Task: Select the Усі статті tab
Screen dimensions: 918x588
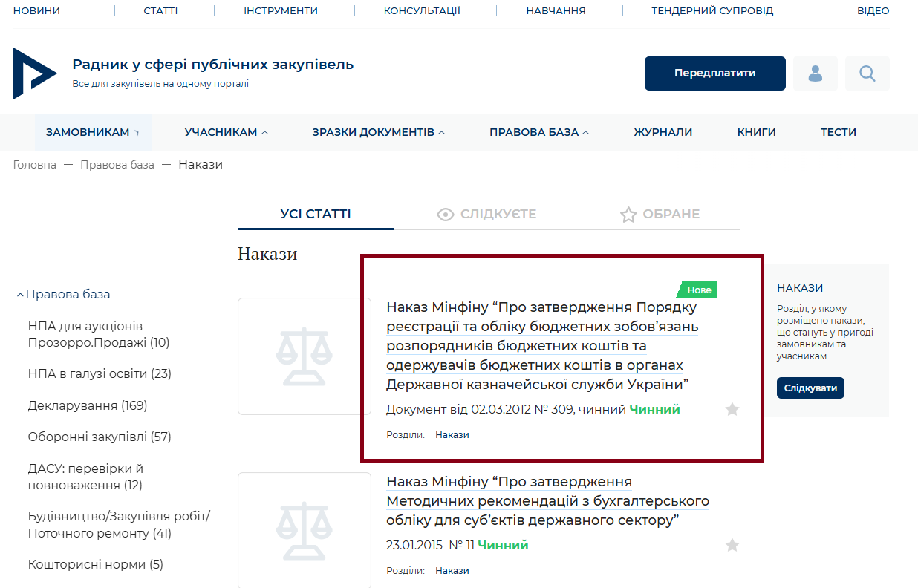Action: click(316, 215)
